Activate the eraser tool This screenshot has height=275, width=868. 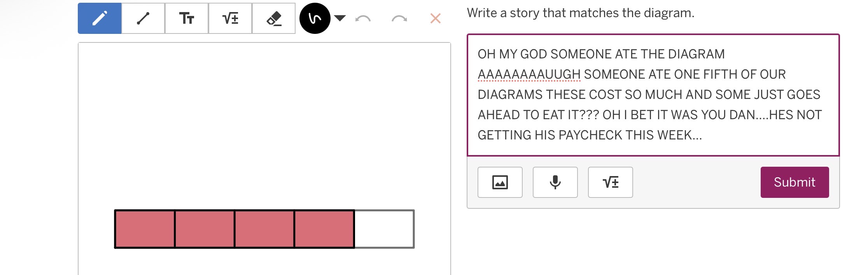pyautogui.click(x=274, y=18)
